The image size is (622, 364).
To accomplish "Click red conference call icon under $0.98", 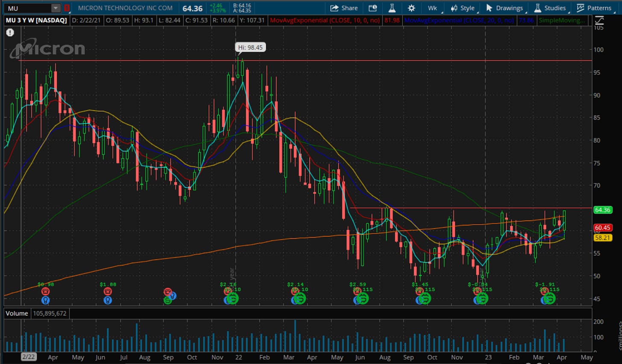I will coord(45,291).
